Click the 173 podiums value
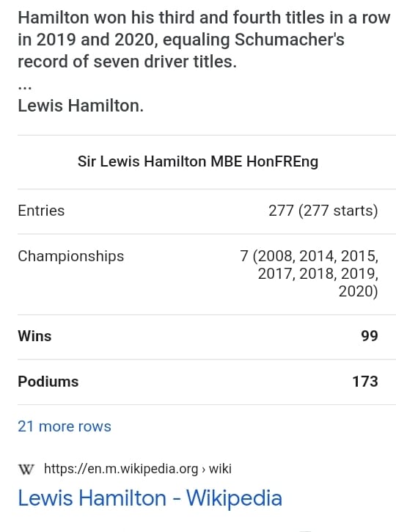Viewport: 396px width, 532px height. click(365, 382)
